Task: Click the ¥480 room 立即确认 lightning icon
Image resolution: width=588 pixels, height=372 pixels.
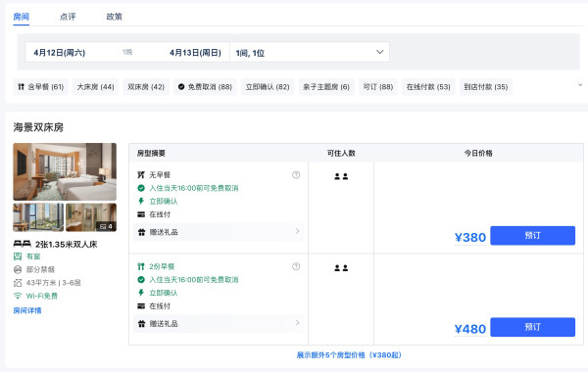Action: click(x=141, y=293)
